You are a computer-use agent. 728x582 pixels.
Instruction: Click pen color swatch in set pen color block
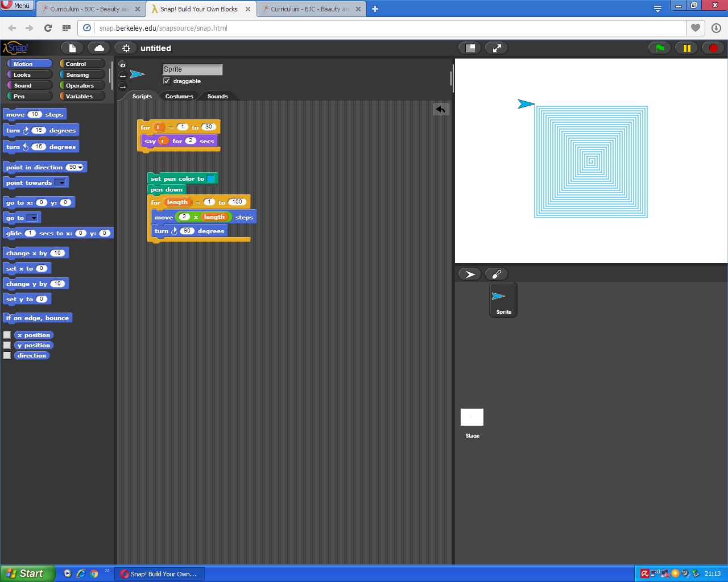211,178
